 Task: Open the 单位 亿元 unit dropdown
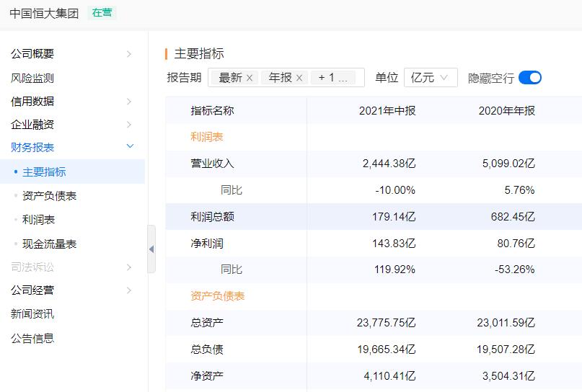click(x=431, y=78)
